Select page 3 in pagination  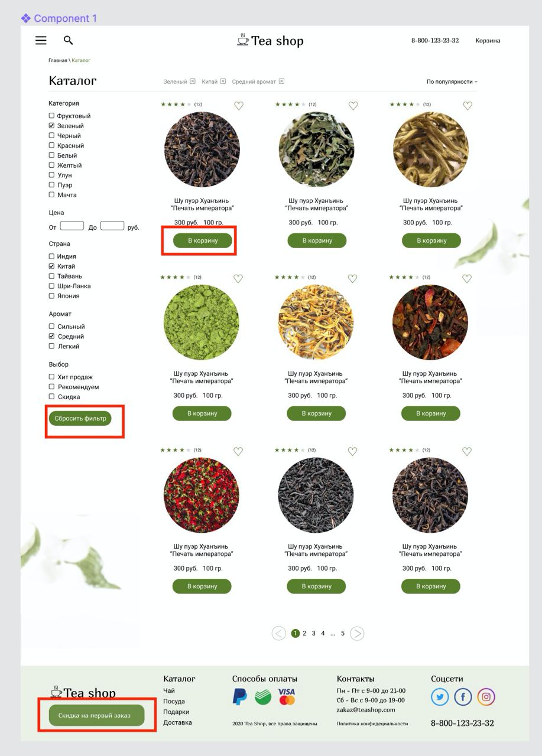[x=314, y=633]
